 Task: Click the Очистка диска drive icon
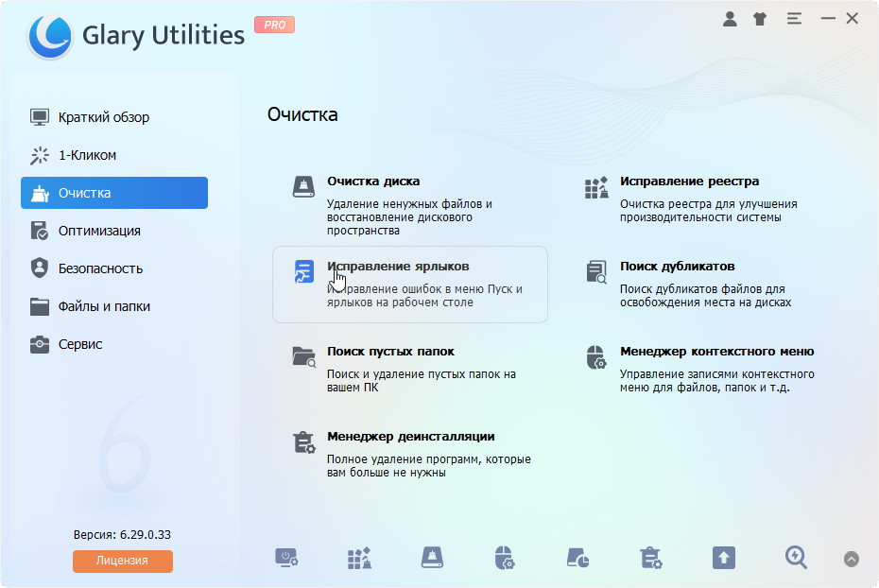coord(303,186)
